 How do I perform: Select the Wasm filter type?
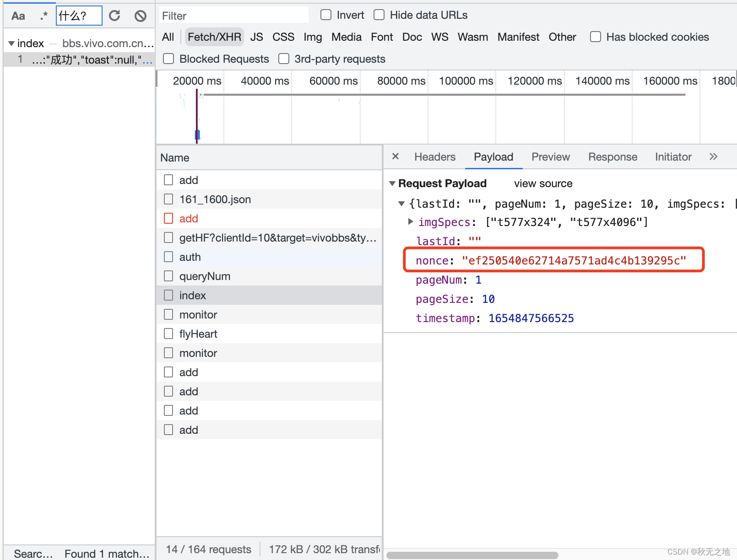click(x=473, y=37)
